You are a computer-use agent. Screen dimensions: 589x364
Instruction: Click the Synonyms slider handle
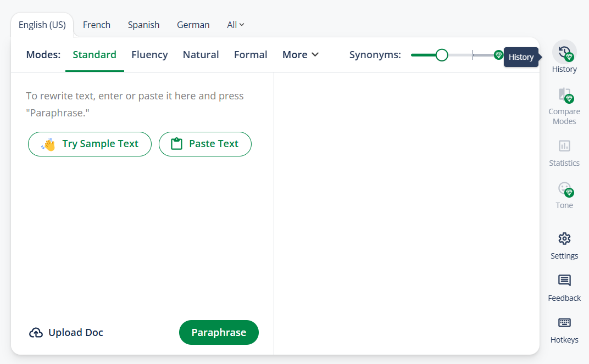point(442,55)
